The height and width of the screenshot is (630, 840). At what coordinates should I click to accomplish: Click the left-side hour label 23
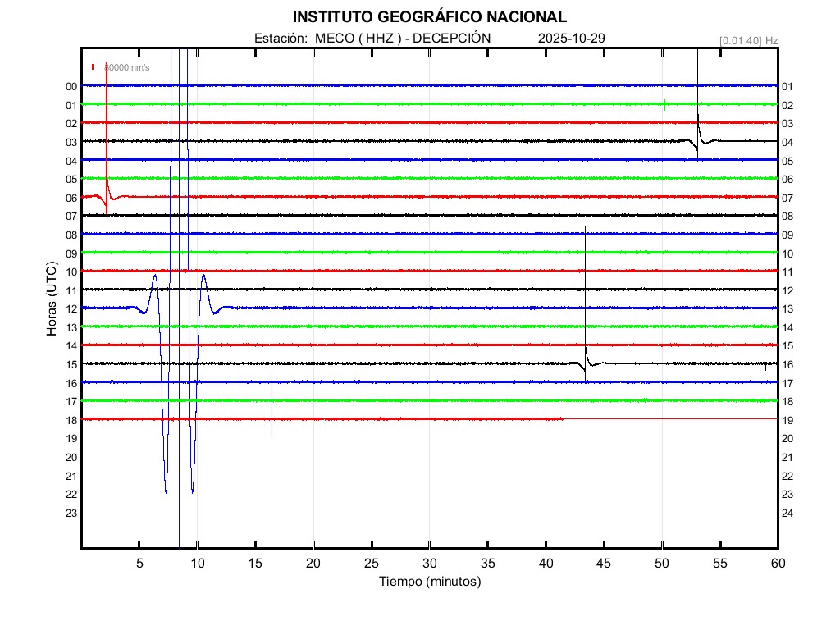(x=71, y=514)
